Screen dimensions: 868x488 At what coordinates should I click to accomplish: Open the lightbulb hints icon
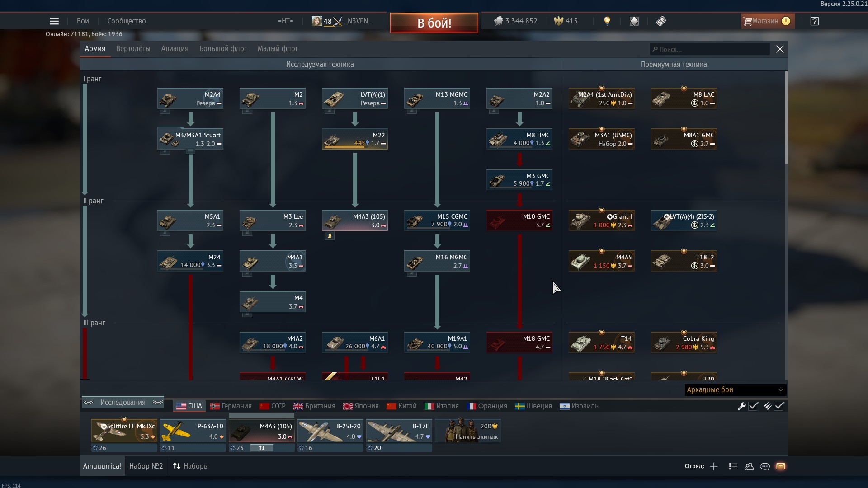pyautogui.click(x=607, y=21)
